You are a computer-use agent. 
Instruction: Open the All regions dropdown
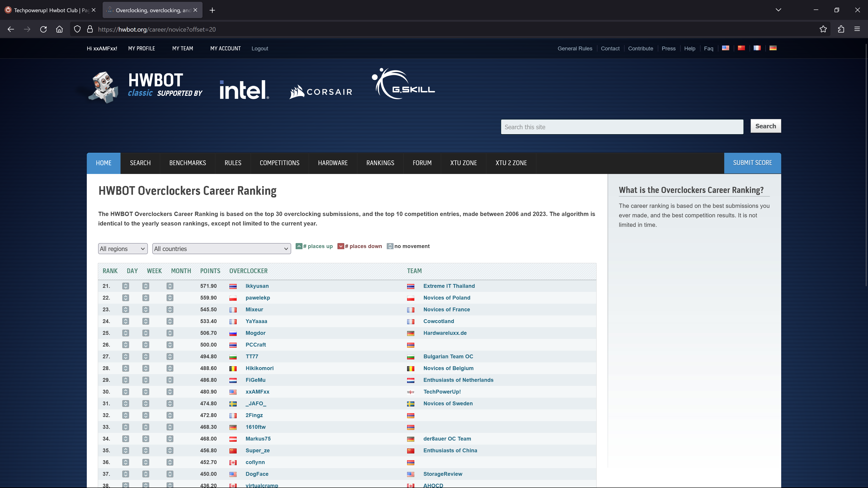(123, 249)
